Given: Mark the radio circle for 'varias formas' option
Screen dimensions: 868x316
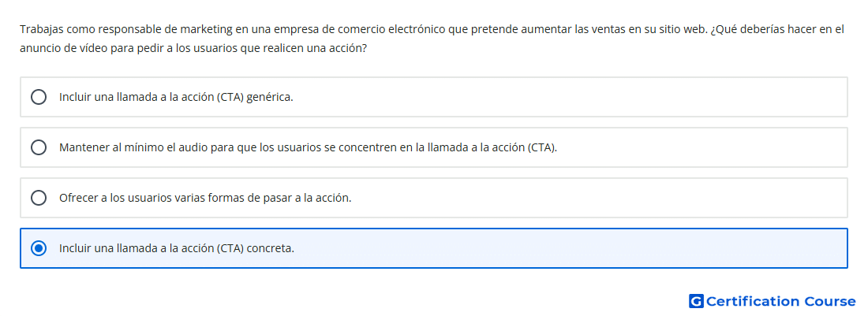Looking at the screenshot, I should click(x=39, y=198).
